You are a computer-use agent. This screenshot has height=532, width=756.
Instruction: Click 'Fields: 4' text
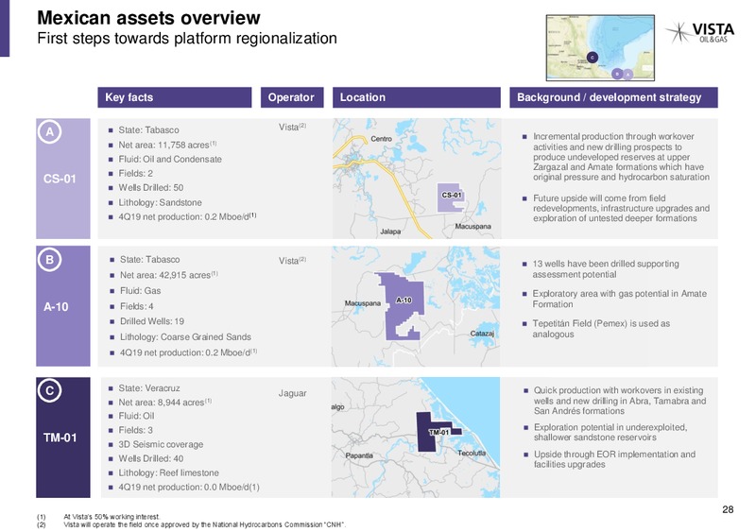pyautogui.click(x=136, y=306)
